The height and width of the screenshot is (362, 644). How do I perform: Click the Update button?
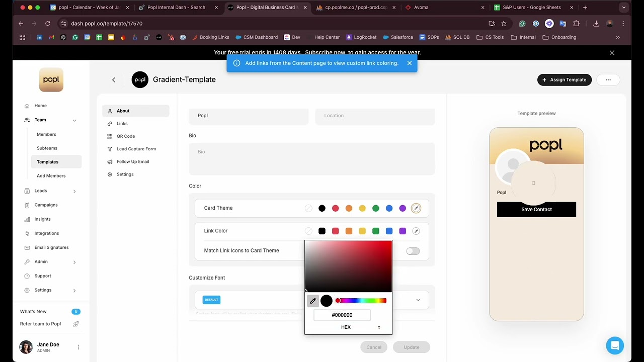(412, 347)
